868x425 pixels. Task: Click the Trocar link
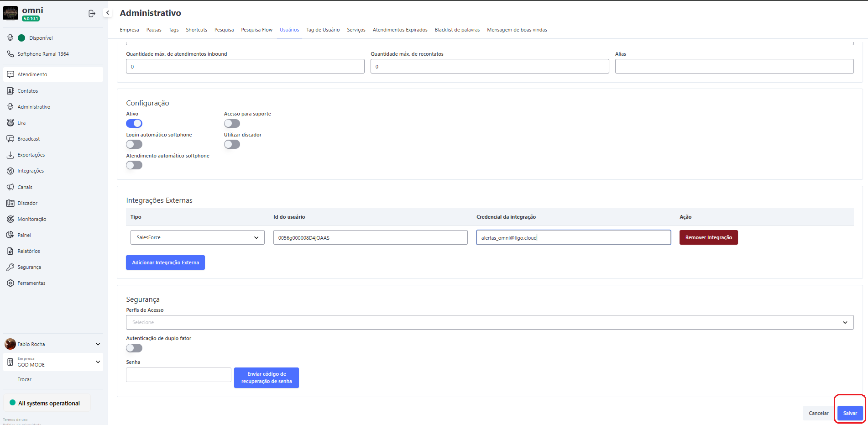tap(25, 379)
